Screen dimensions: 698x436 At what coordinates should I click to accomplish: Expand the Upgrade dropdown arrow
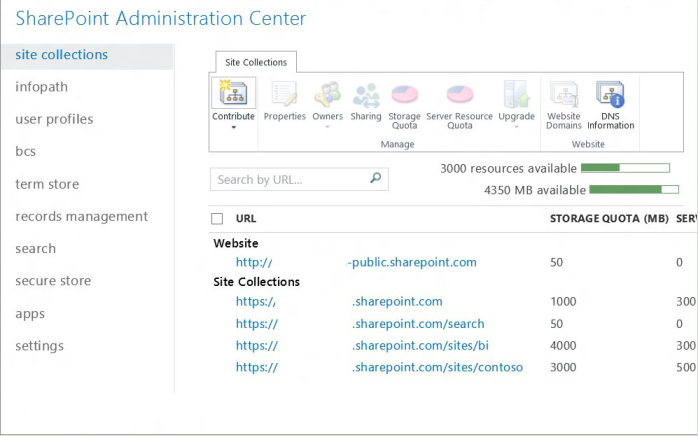pos(516,127)
